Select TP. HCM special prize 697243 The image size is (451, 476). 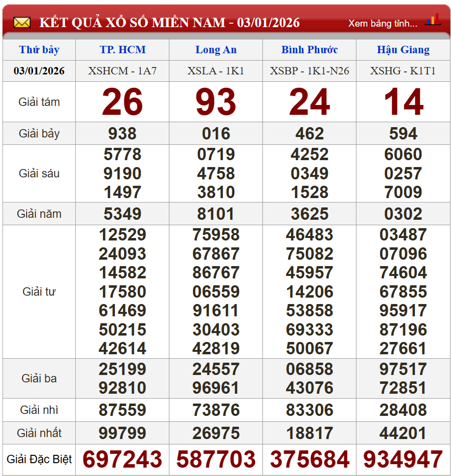click(x=123, y=460)
